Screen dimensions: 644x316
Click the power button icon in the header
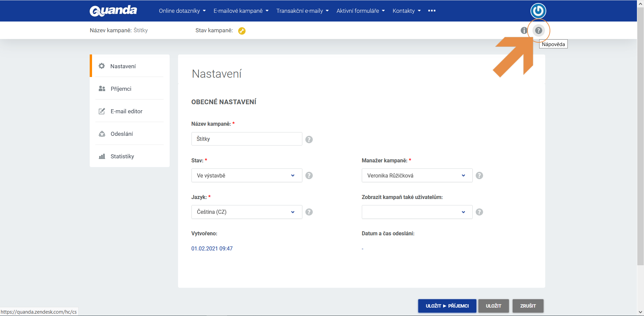[538, 11]
